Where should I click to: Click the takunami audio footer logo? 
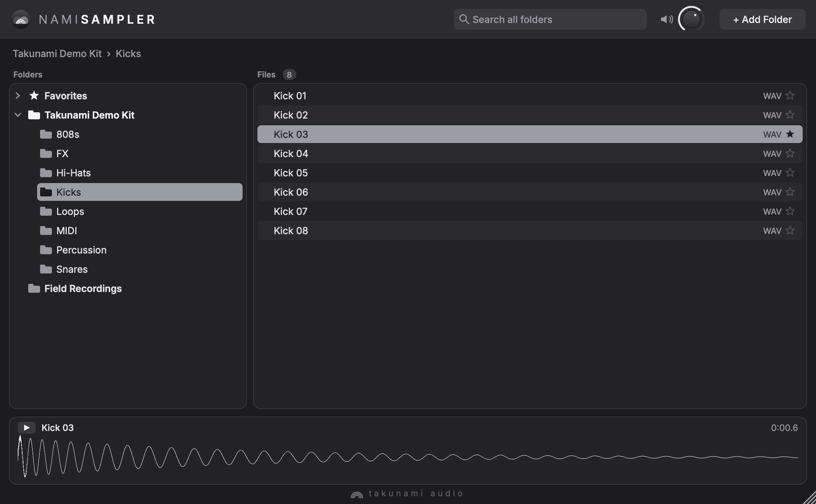pos(407,494)
